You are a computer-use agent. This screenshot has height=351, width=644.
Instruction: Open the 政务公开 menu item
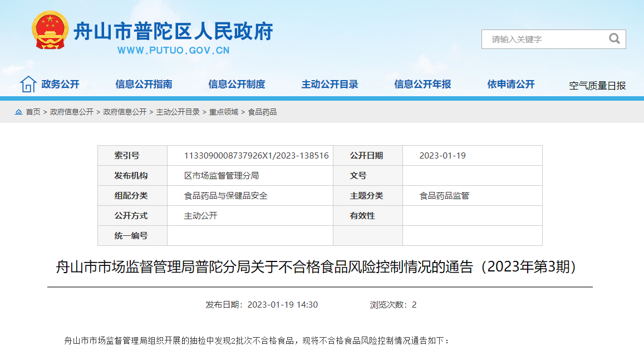click(x=60, y=84)
